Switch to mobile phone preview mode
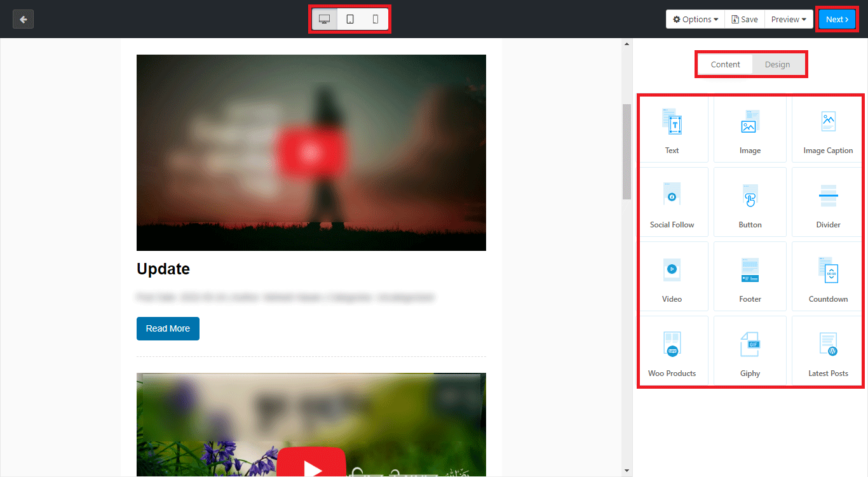This screenshot has width=868, height=477. tap(376, 19)
